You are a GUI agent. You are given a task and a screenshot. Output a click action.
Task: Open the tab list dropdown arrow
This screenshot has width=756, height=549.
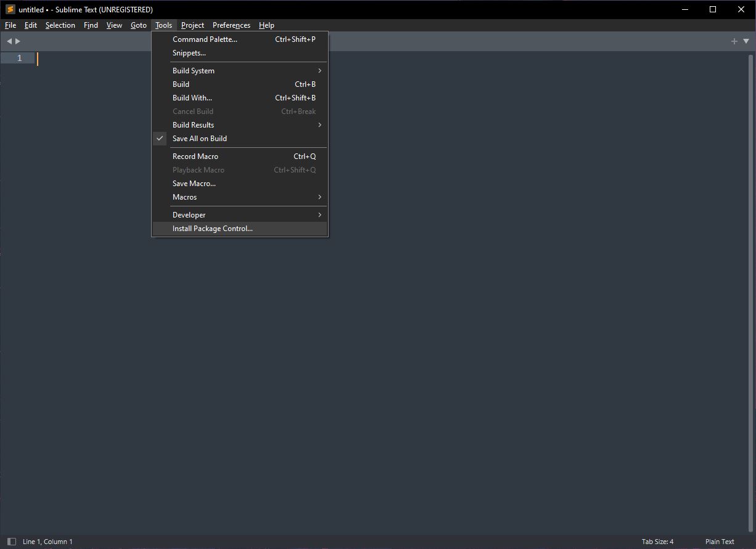point(746,41)
